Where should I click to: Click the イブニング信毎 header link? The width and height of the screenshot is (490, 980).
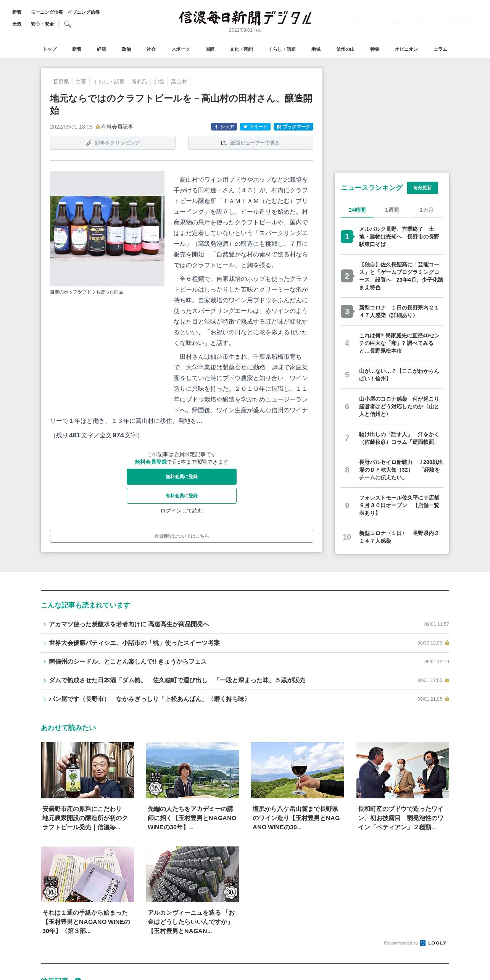point(84,12)
